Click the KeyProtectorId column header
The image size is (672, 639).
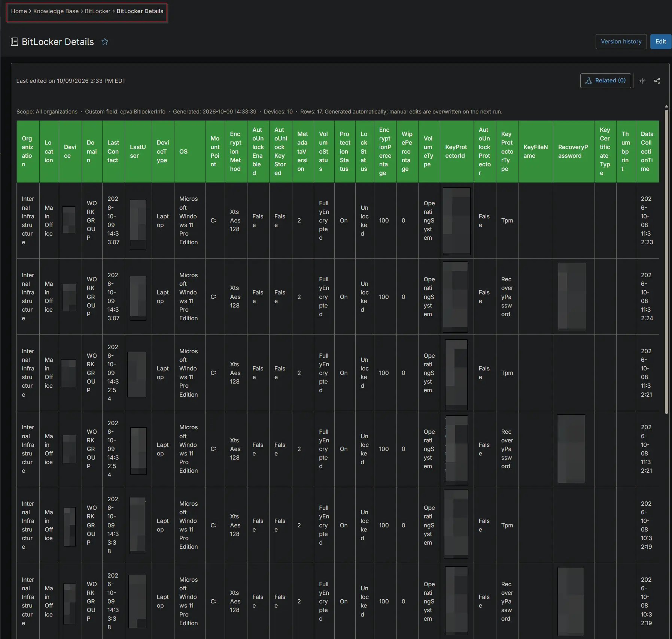point(457,151)
